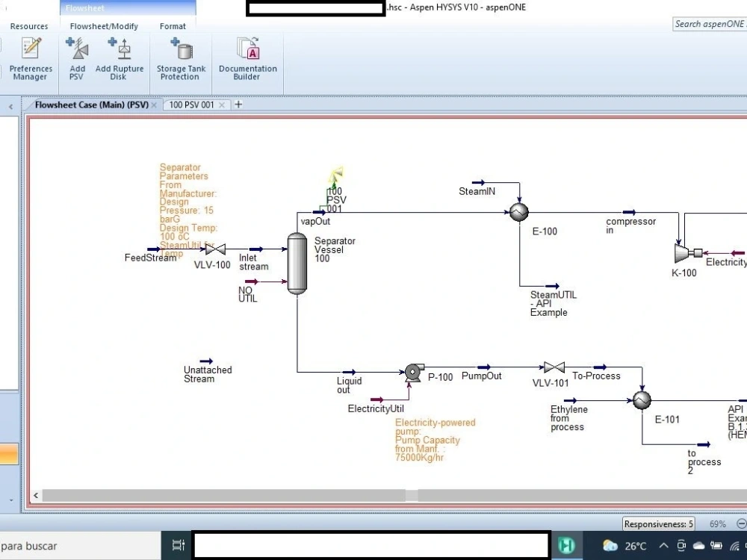The height and width of the screenshot is (560, 747).
Task: Switch to the Format ribbon tab
Action: [x=173, y=26]
